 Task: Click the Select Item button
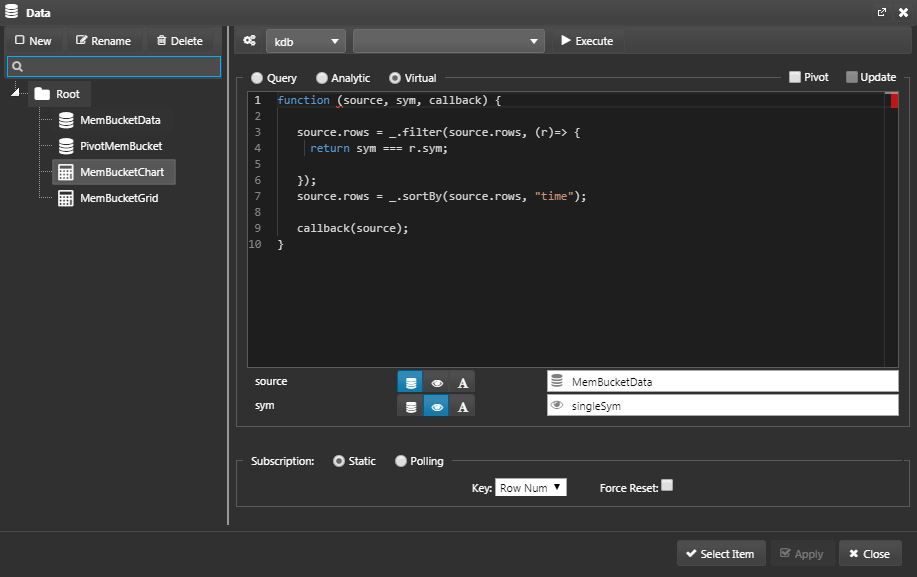(x=721, y=553)
